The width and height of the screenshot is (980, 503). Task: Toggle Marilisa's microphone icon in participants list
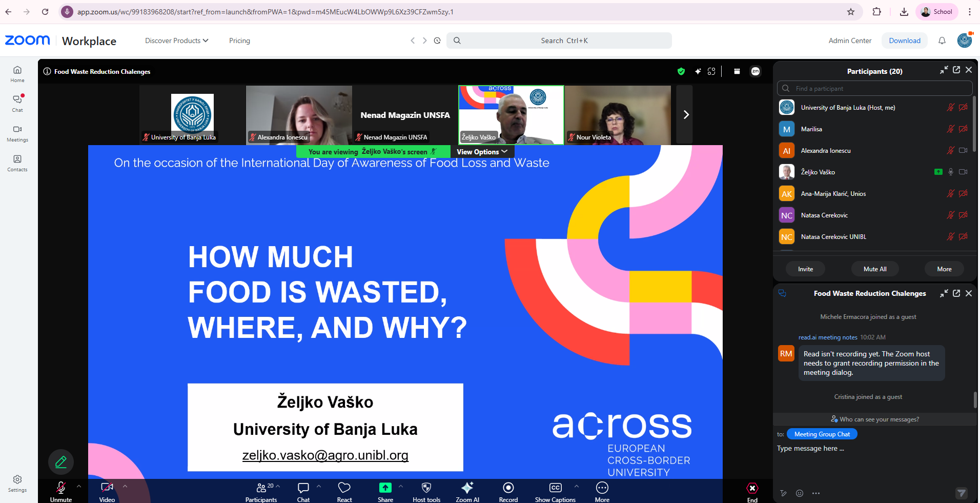(951, 129)
